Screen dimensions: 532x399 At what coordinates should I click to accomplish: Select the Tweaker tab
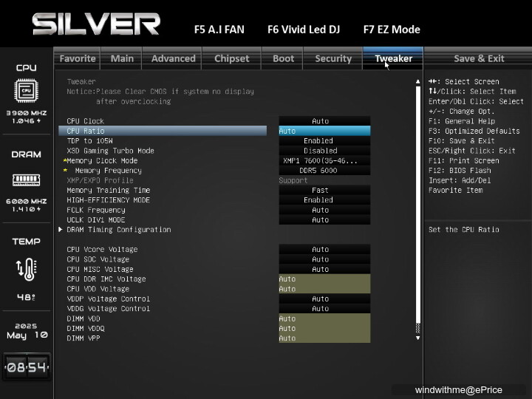pyautogui.click(x=393, y=58)
